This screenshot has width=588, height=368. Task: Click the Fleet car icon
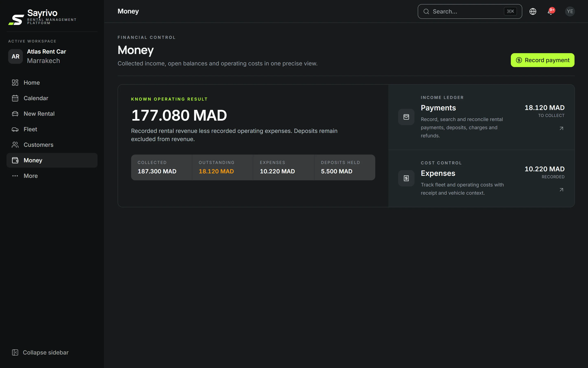[x=15, y=129]
